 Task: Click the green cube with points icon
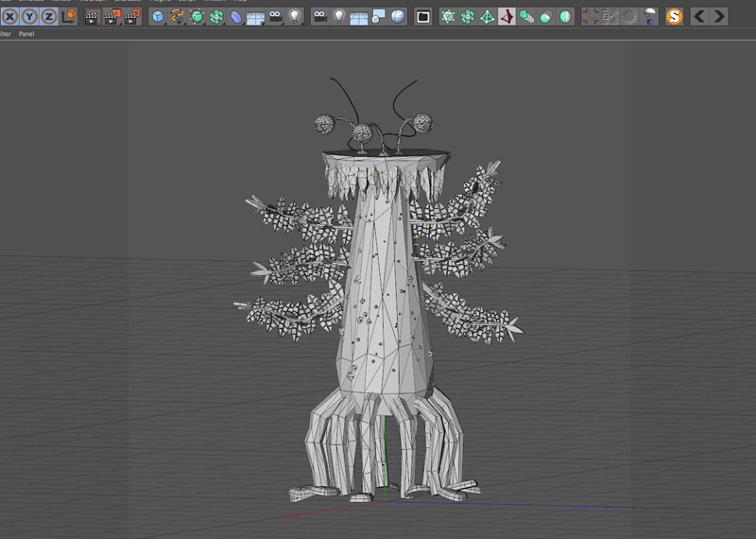point(448,17)
